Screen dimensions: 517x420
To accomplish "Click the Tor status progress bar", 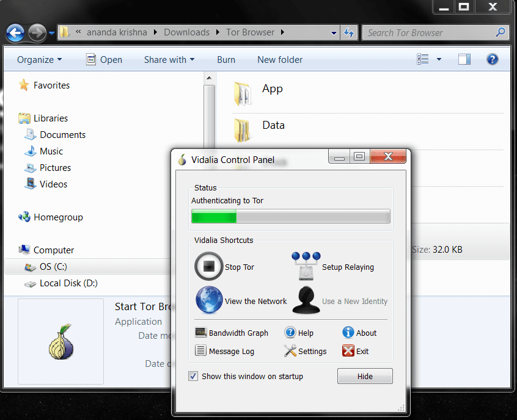I will (x=290, y=217).
